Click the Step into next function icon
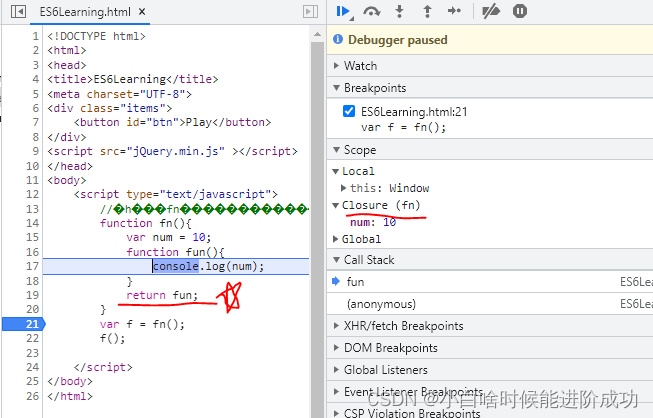Viewport: 653px width, 418px height. click(400, 11)
